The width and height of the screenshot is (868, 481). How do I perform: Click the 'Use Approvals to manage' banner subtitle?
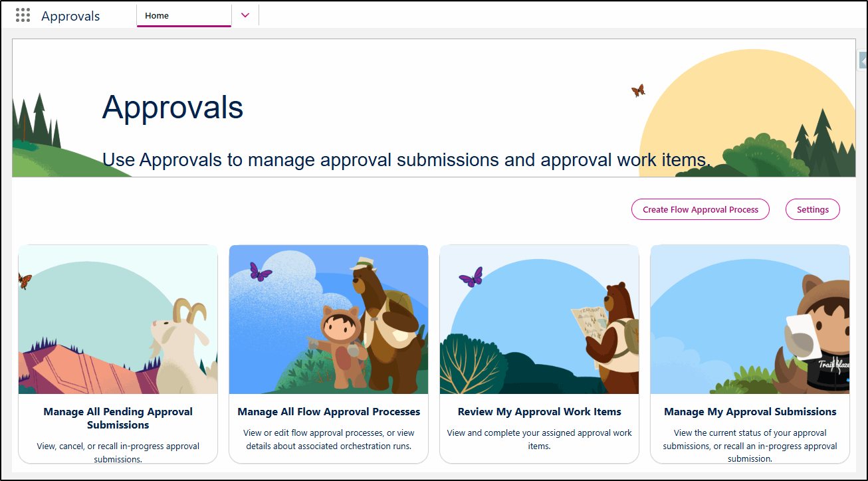[x=406, y=159]
